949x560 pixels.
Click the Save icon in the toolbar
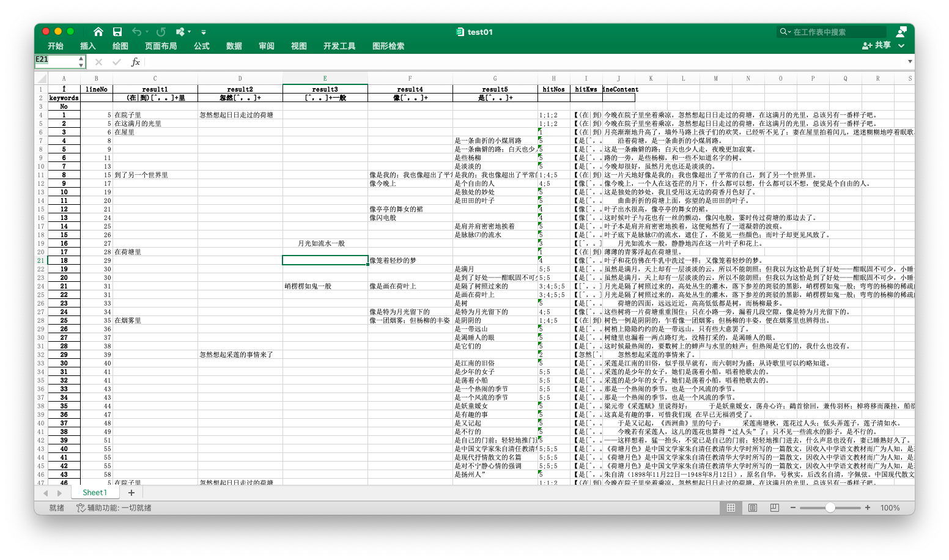pyautogui.click(x=117, y=31)
